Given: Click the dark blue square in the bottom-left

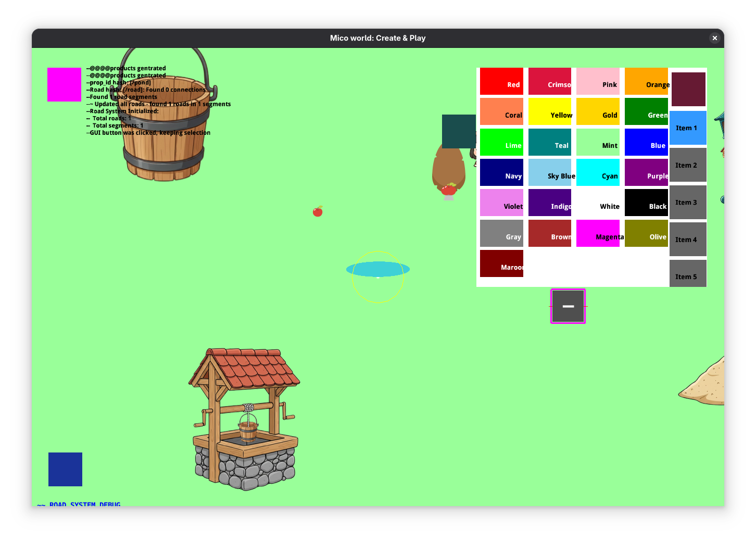Looking at the screenshot, I should (65, 469).
